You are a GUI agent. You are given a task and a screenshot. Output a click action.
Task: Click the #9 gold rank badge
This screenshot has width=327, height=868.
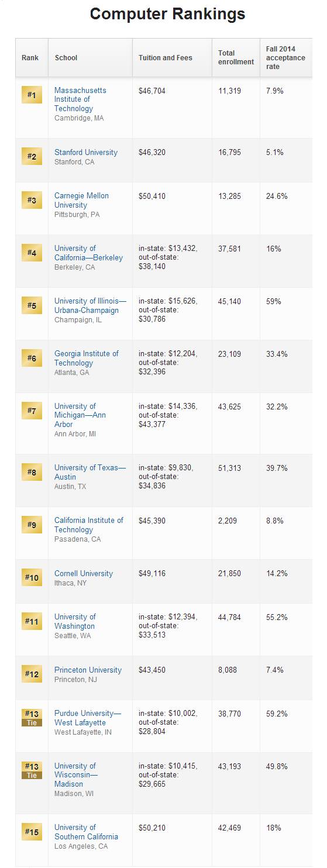click(32, 525)
